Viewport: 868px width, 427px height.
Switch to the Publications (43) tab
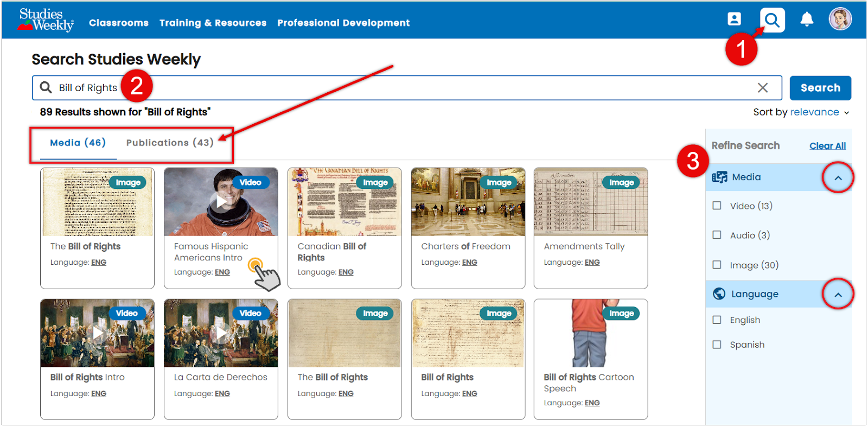coord(170,143)
